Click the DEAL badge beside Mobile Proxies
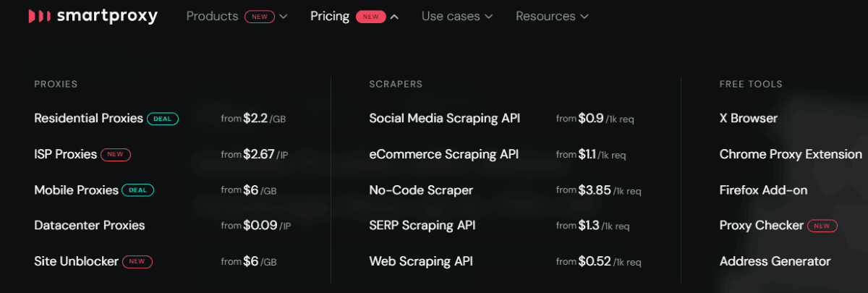This screenshot has height=293, width=868. point(138,190)
